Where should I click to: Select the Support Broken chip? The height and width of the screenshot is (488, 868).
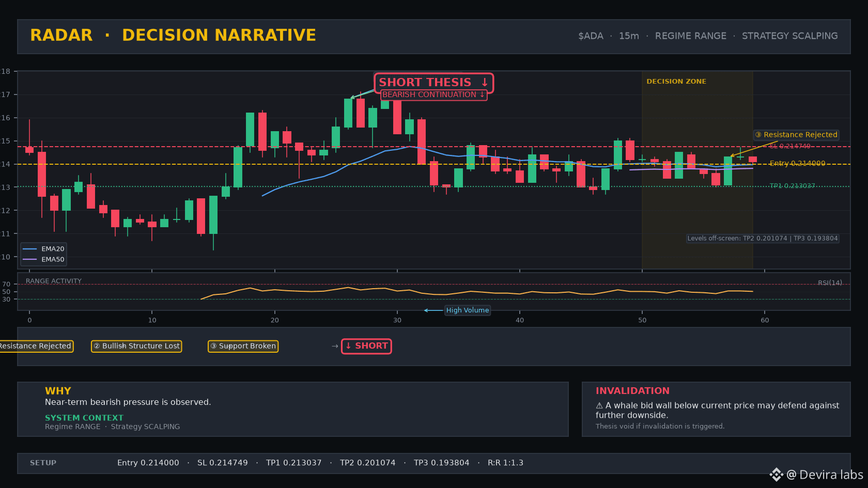[x=243, y=346]
